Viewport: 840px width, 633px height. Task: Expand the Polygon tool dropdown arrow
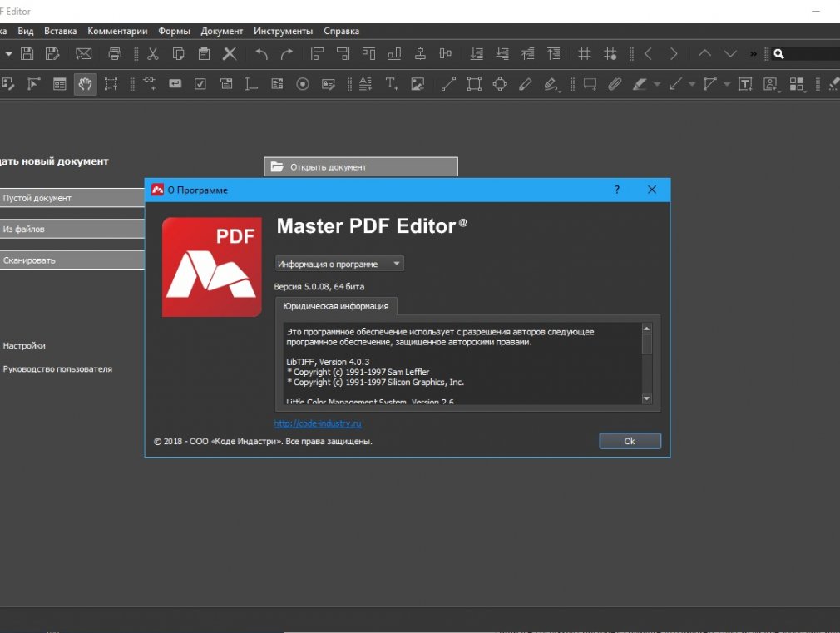tap(727, 84)
